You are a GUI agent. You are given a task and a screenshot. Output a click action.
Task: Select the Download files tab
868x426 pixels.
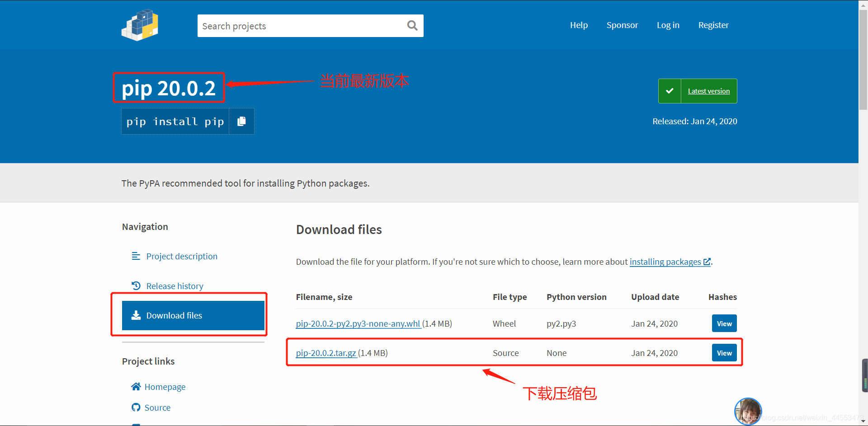[x=193, y=315]
